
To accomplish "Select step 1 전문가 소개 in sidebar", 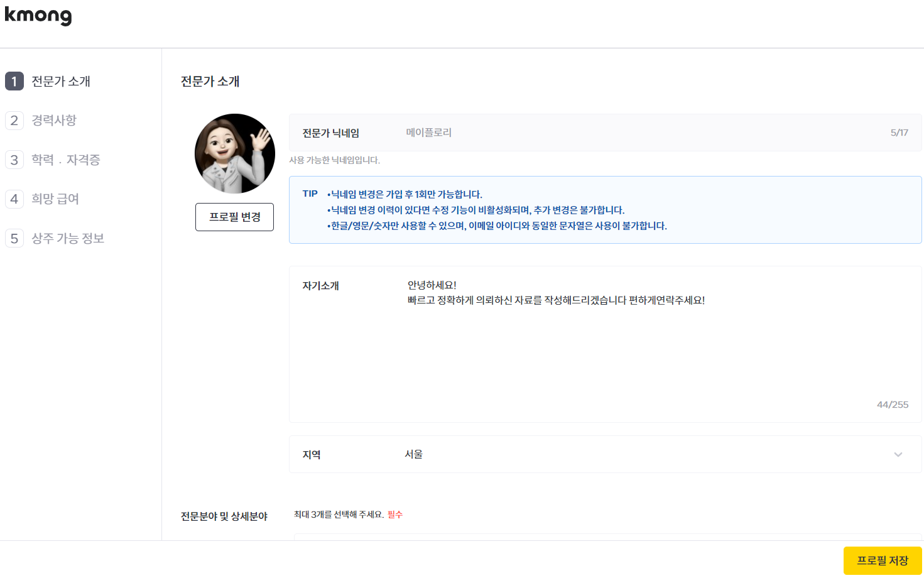I will (x=48, y=81).
